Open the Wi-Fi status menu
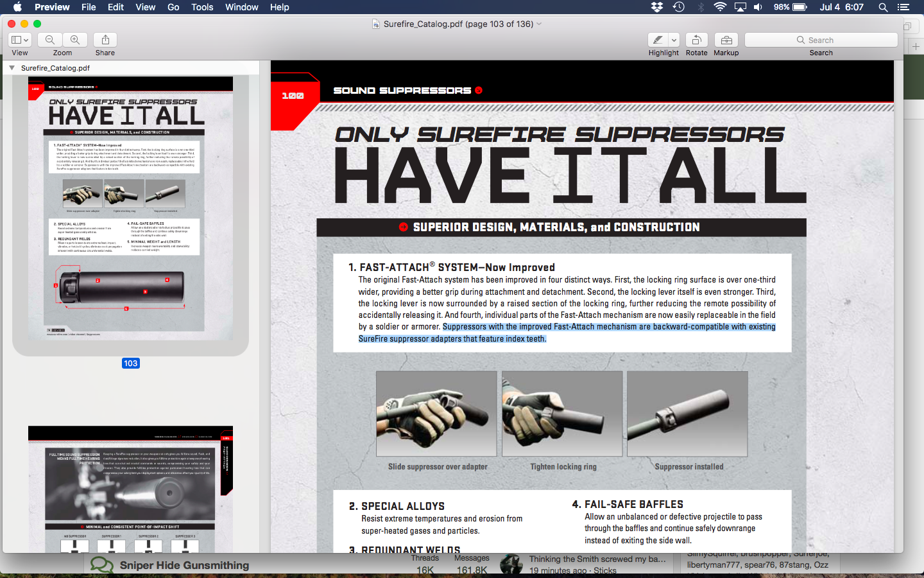Screen dimensions: 924x578 point(720,7)
